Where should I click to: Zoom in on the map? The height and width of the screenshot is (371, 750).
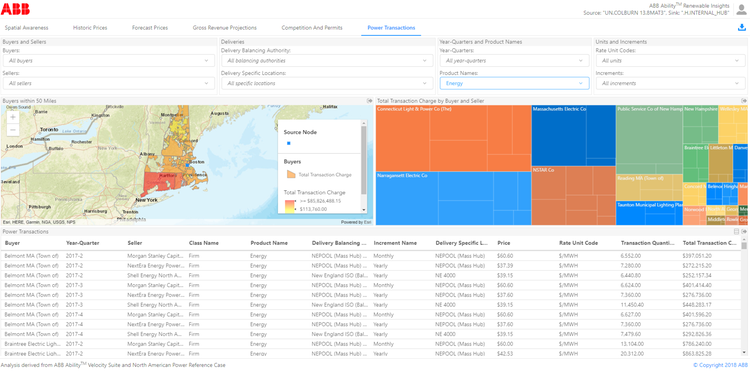tap(12, 117)
